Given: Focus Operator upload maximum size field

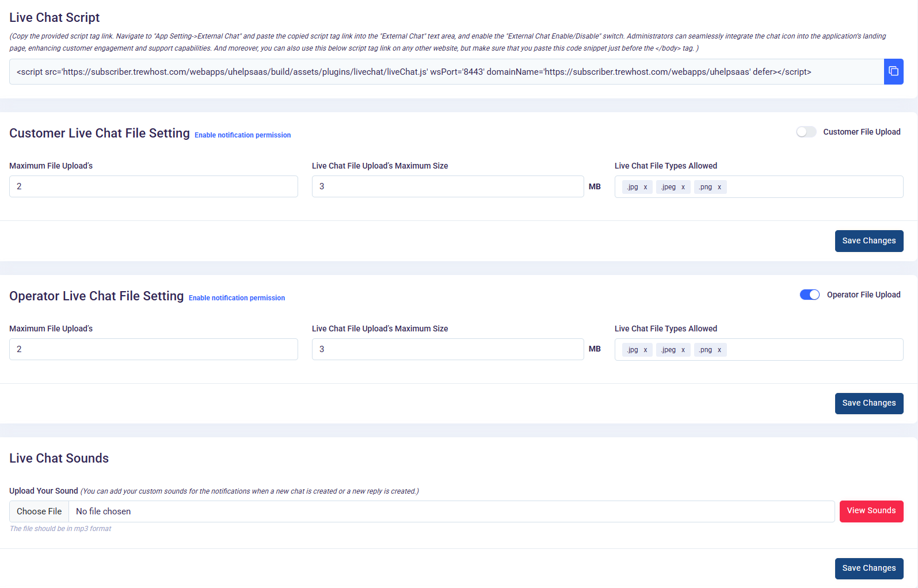Looking at the screenshot, I should [x=447, y=349].
